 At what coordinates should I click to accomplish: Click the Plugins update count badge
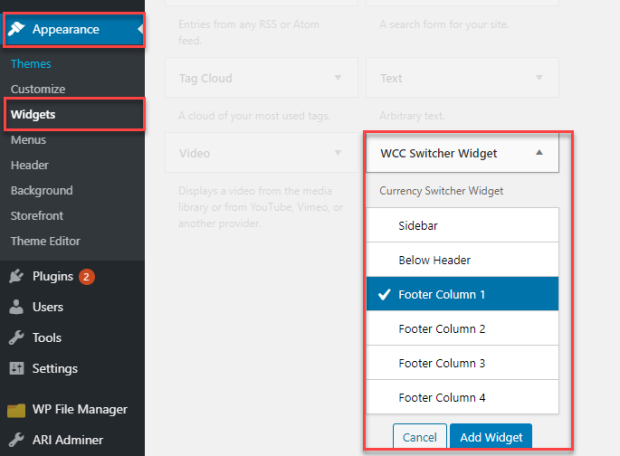87,276
